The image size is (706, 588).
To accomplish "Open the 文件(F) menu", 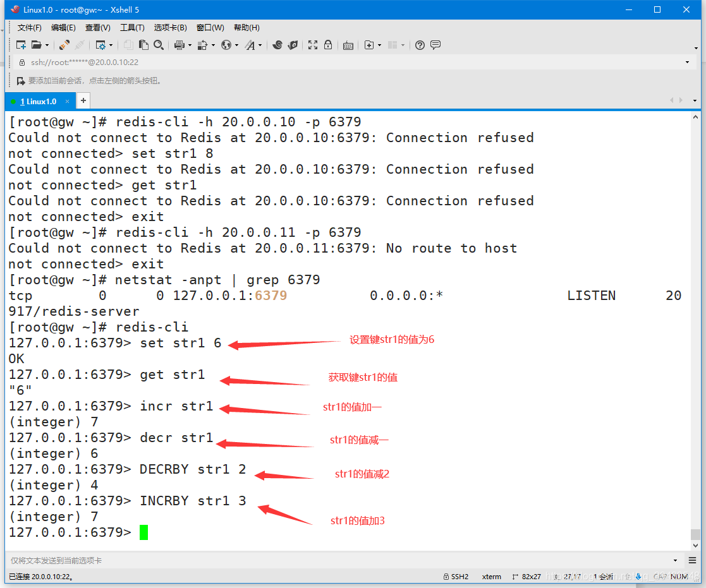I will coord(29,27).
